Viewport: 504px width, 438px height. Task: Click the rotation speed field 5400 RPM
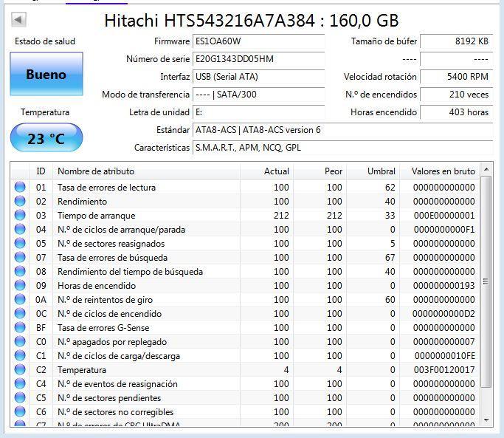[457, 77]
